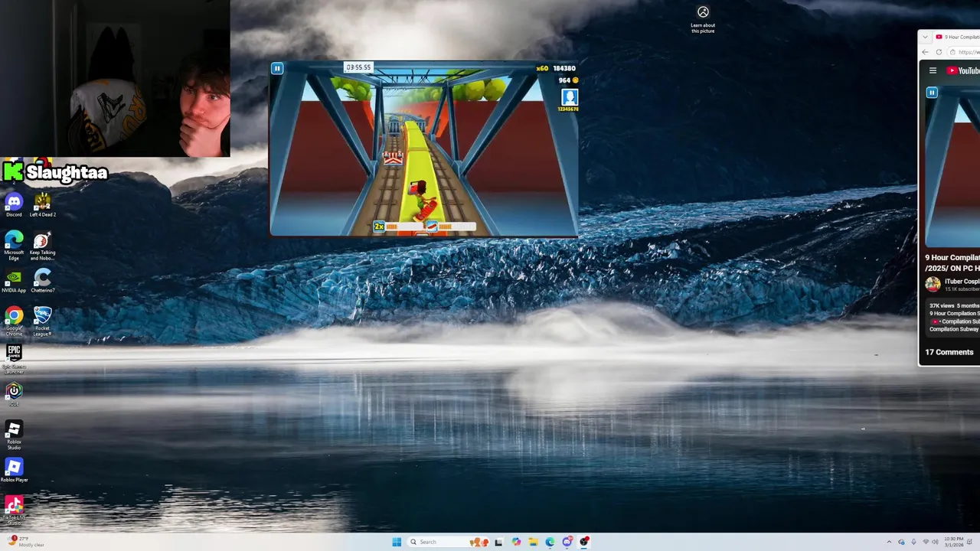
Task: Open File Explorer from the taskbar
Action: [x=533, y=542]
